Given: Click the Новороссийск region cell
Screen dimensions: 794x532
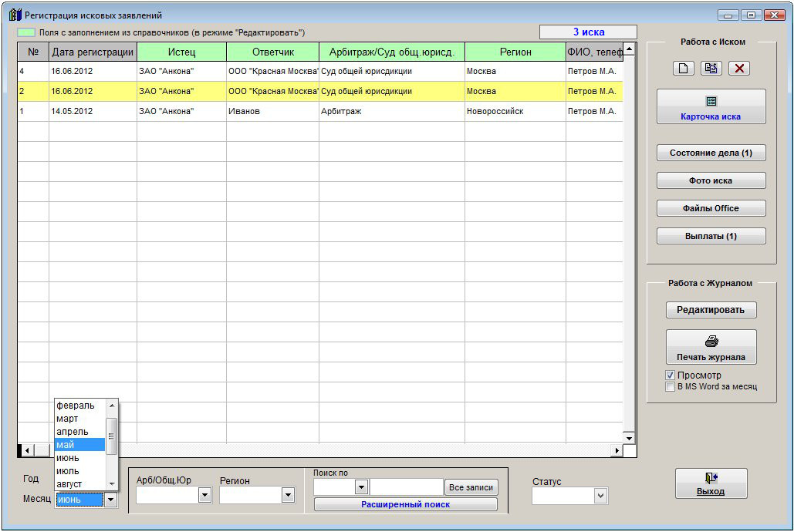Looking at the screenshot, I should tap(515, 111).
